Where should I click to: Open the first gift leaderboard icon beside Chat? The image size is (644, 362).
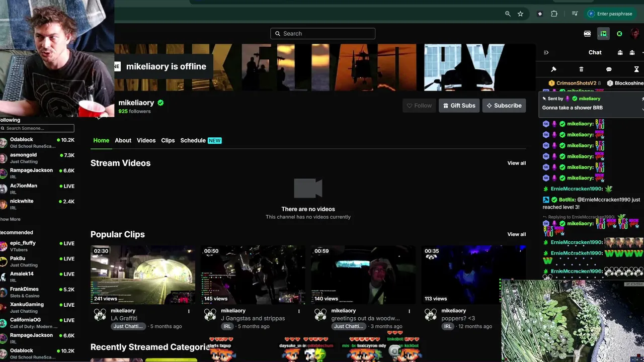pos(620,52)
